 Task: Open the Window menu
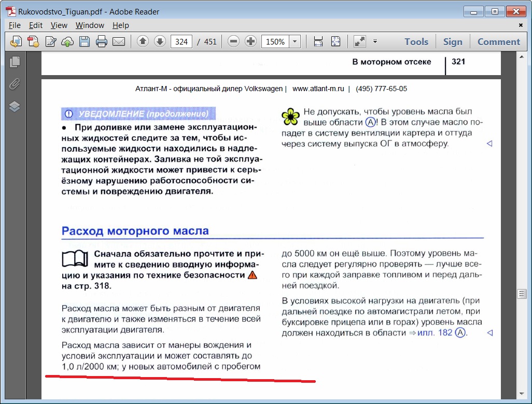(90, 25)
